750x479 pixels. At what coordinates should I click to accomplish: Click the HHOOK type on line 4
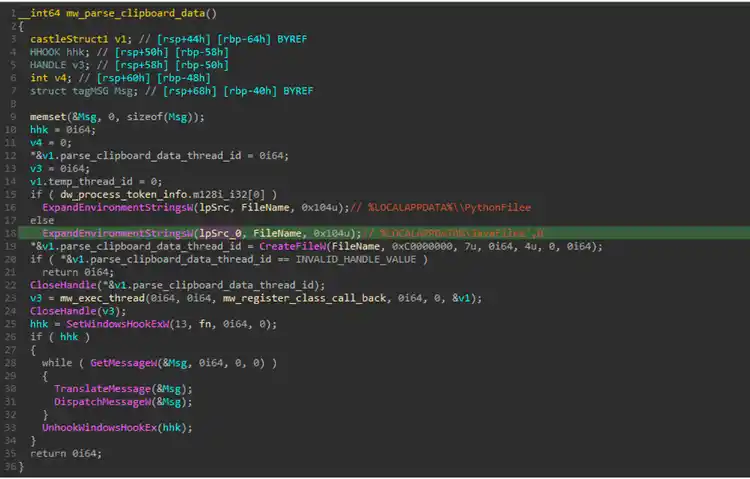45,52
